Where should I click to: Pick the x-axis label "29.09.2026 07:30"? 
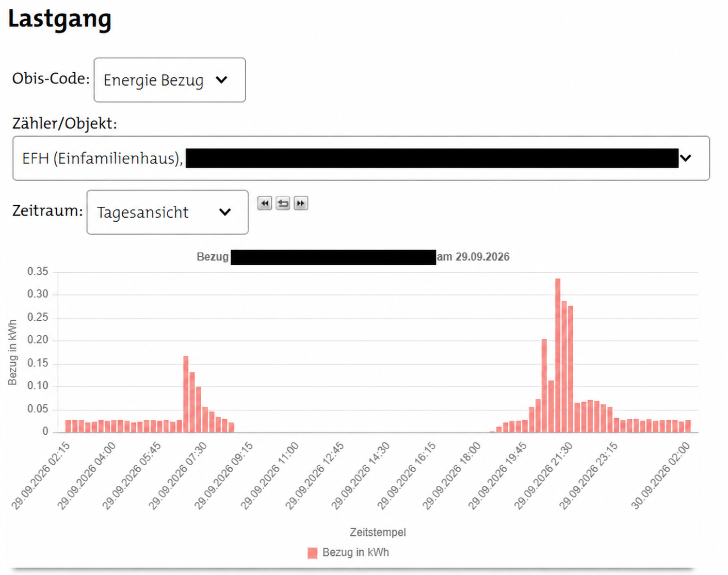click(x=177, y=475)
